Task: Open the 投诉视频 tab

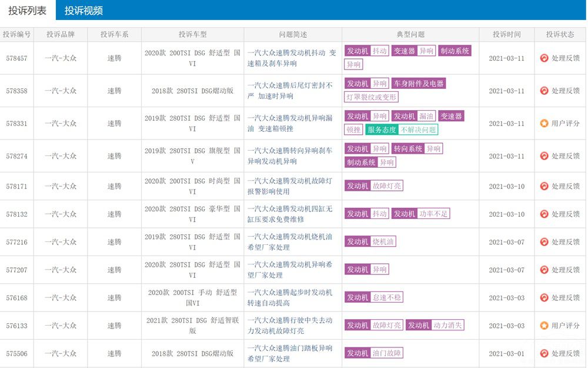Action: (83, 10)
